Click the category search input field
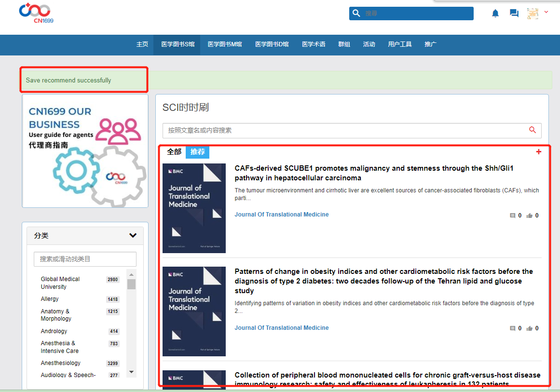The image size is (560, 392). (x=85, y=259)
